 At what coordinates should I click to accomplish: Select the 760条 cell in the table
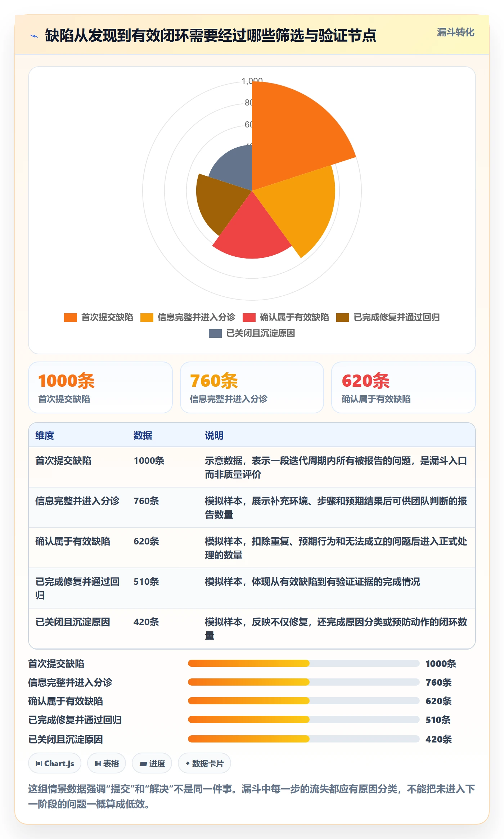coord(146,501)
